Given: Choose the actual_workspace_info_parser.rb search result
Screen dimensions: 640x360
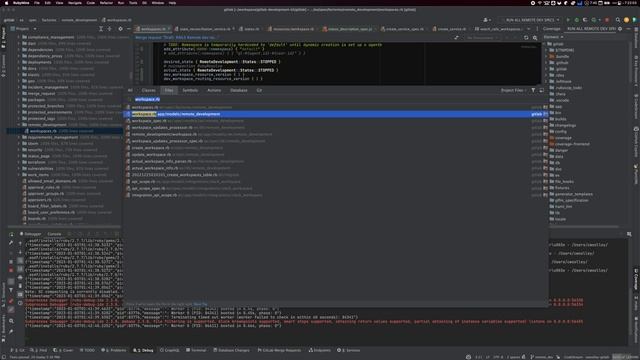Looking at the screenshot, I should (x=336, y=161).
